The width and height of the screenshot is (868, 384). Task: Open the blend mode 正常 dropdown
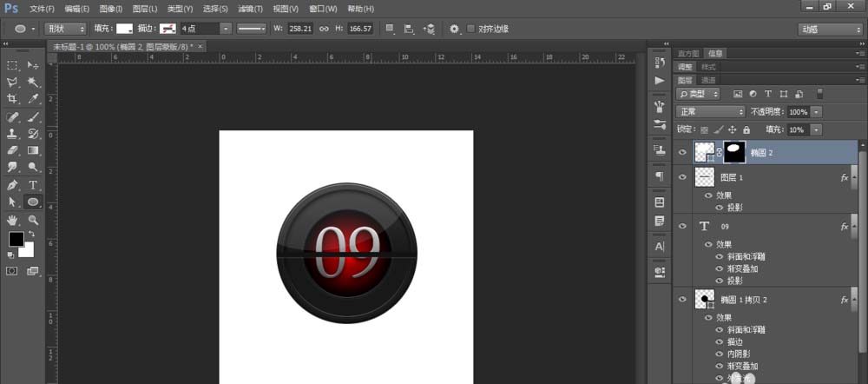point(711,112)
